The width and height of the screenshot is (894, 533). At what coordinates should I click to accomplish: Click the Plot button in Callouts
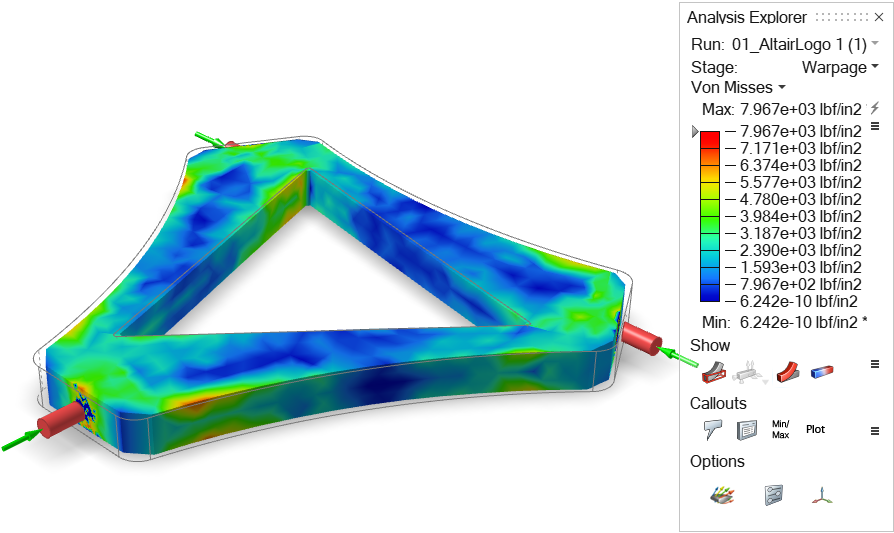click(815, 429)
